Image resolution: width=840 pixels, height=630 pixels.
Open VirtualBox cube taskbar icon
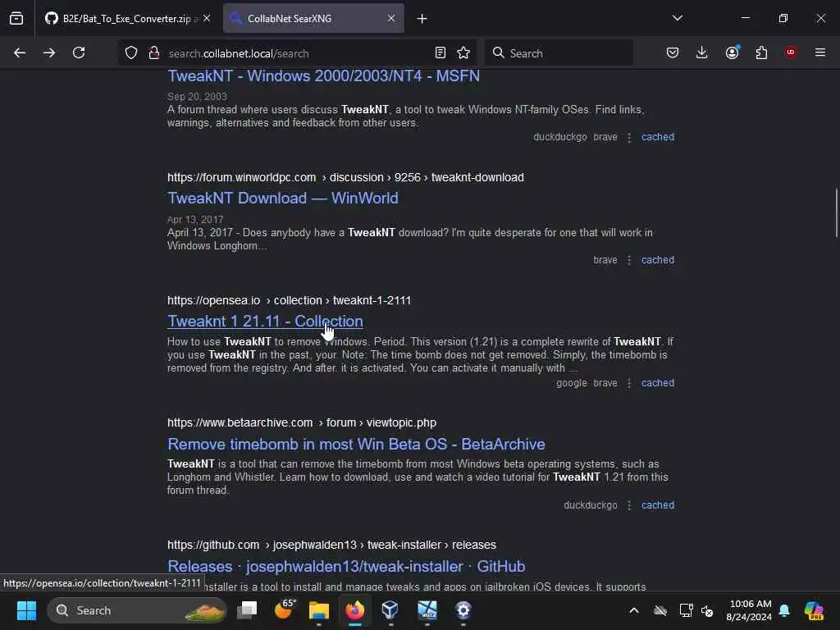(x=390, y=610)
